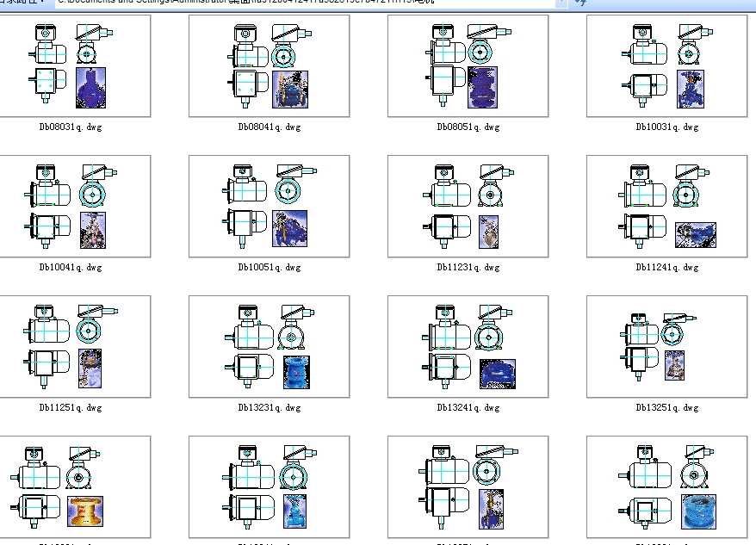Click the label Db10041q.dwg
The height and width of the screenshot is (545, 756).
point(71,267)
